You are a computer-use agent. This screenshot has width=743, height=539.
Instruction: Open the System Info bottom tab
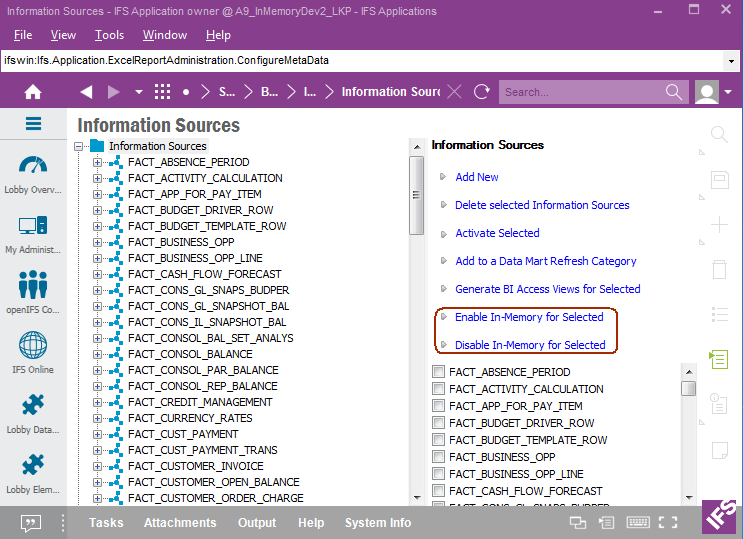[378, 522]
